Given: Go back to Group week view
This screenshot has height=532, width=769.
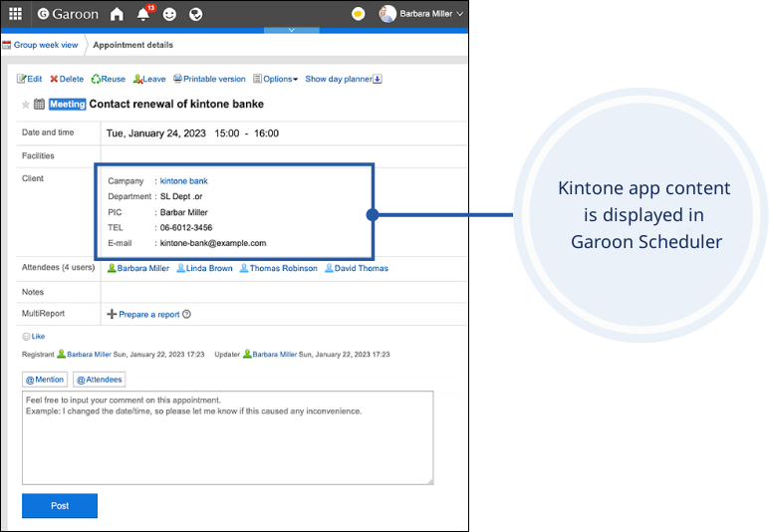Looking at the screenshot, I should click(46, 45).
